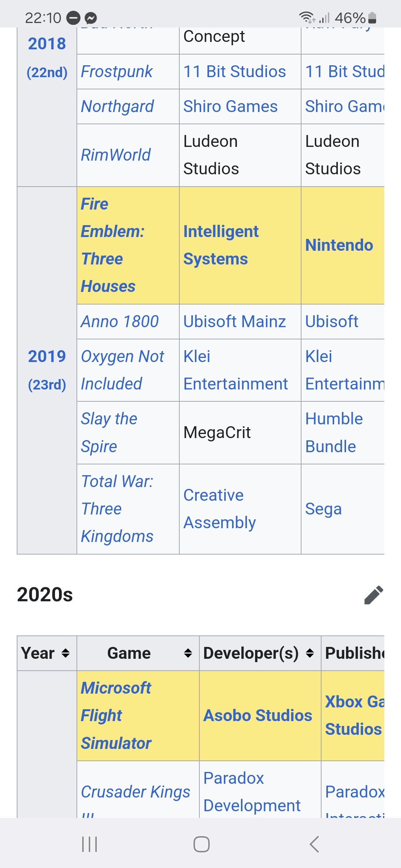Open Fire Emblem: Three Houses link
Viewport: 401px width, 868px height.
click(108, 245)
